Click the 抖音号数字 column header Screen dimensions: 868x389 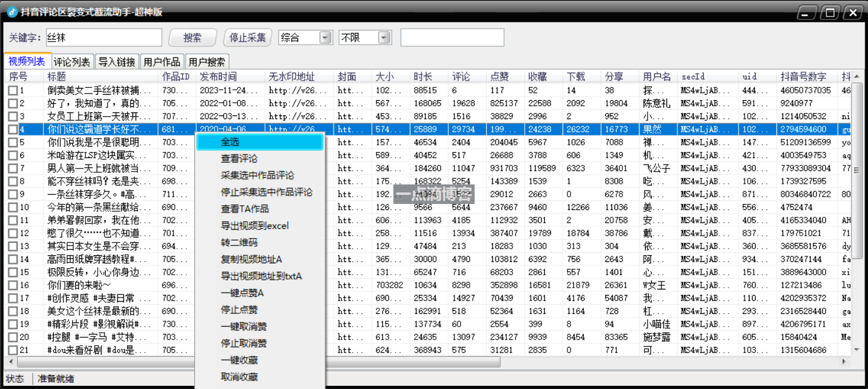coord(808,77)
